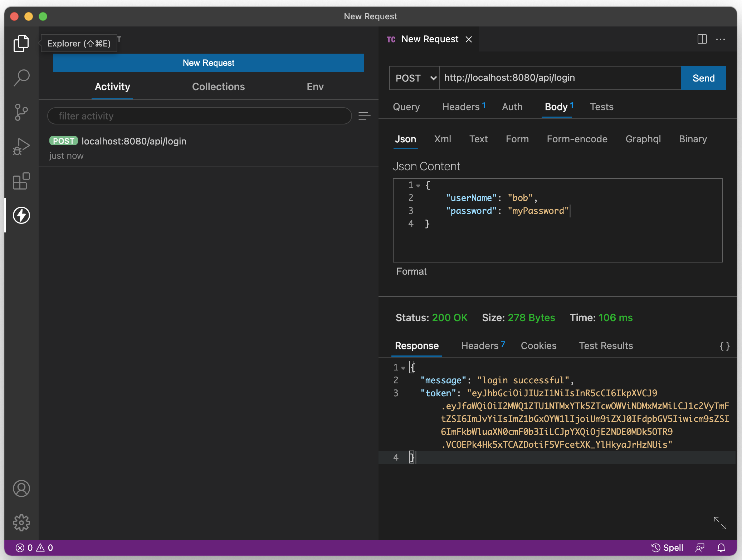The height and width of the screenshot is (560, 742).
Task: Open Extensions view icon
Action: click(x=21, y=181)
